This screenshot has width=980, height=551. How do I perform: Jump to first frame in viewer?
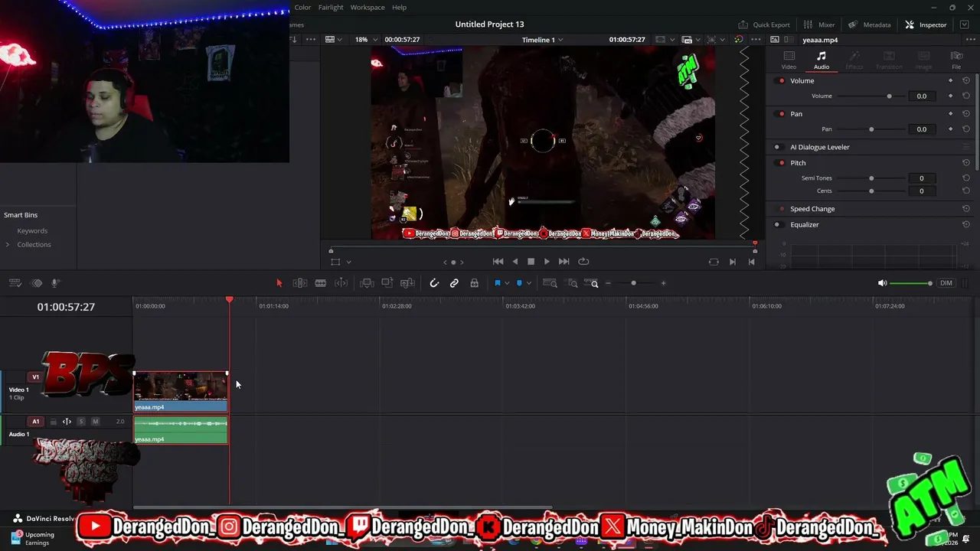pos(498,262)
